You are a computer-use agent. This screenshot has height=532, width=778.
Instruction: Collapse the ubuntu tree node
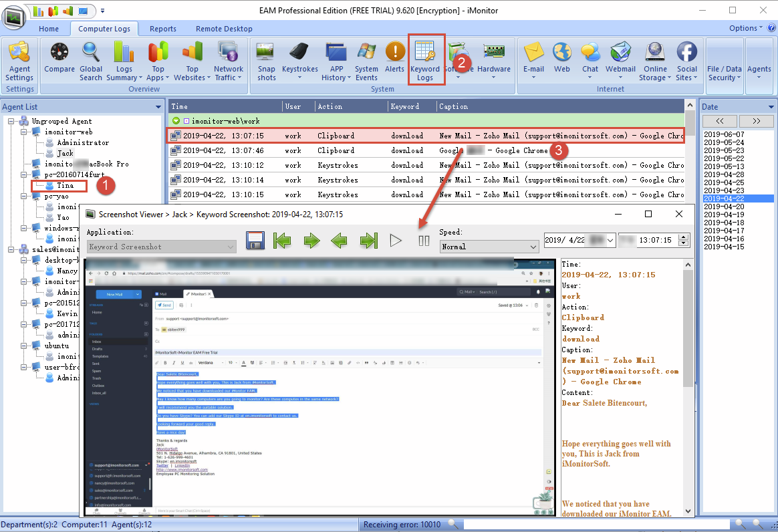point(23,346)
